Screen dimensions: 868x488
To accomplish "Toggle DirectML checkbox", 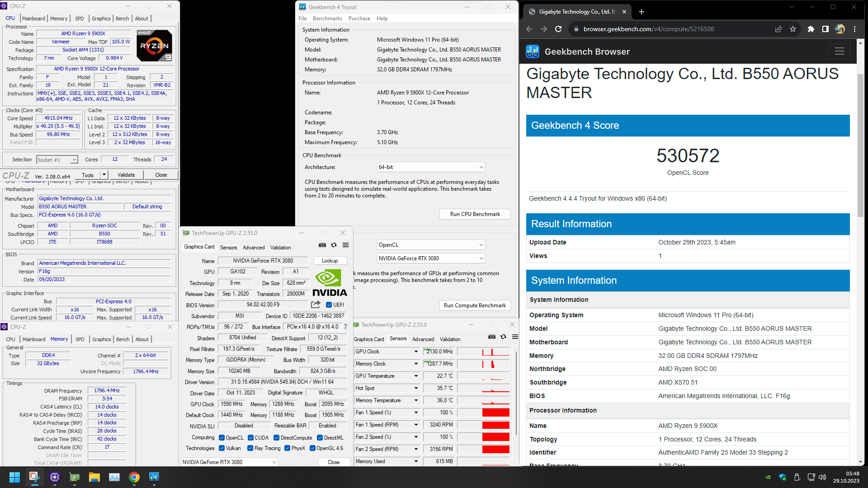I will (x=320, y=438).
